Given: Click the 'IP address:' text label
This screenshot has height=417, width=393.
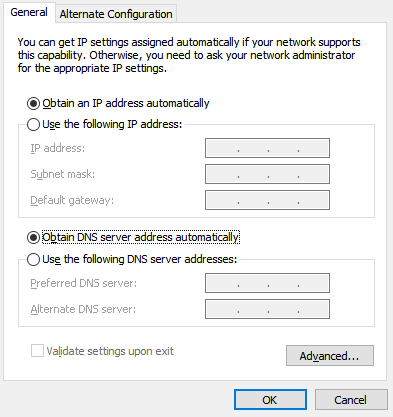Looking at the screenshot, I should tap(58, 148).
